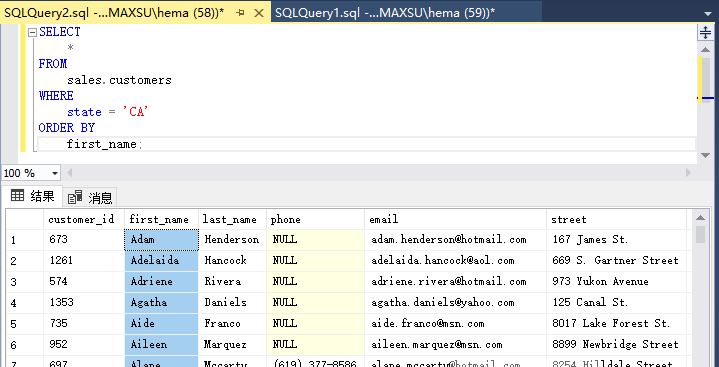Click the results grid vertical scrollbar thumb
Viewport: 719px width, 367px height.
click(700, 234)
